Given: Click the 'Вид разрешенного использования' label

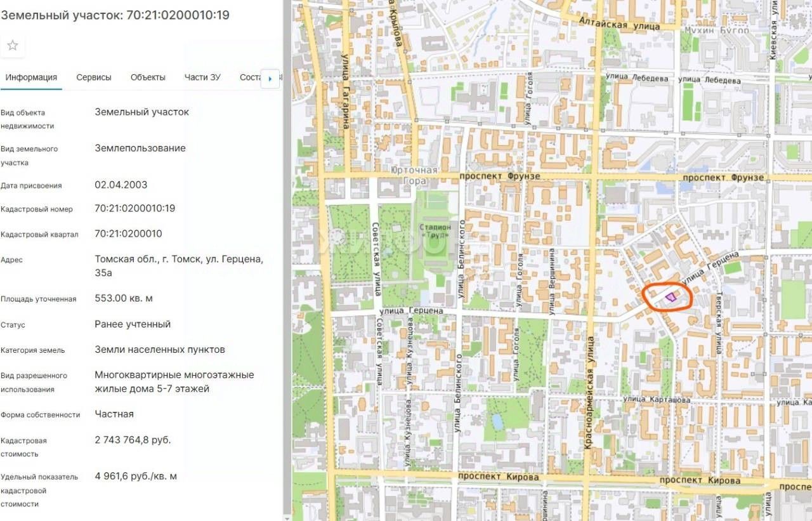Looking at the screenshot, I should (34, 383).
